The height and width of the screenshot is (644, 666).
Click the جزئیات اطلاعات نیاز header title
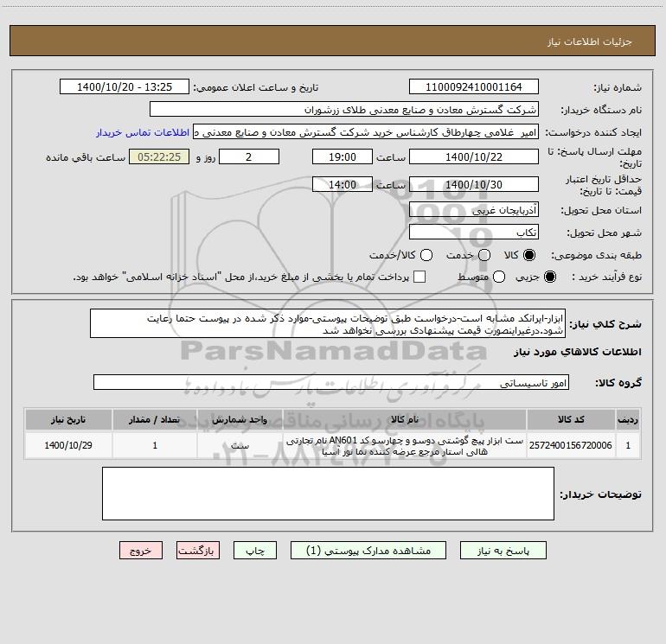590,41
